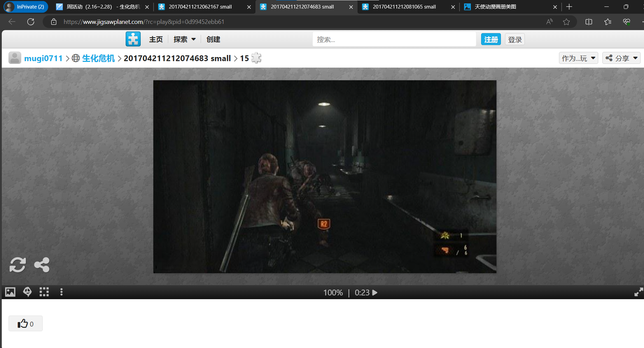Click the 15 pieces puzzle icon
This screenshot has height=348, width=644.
click(256, 58)
